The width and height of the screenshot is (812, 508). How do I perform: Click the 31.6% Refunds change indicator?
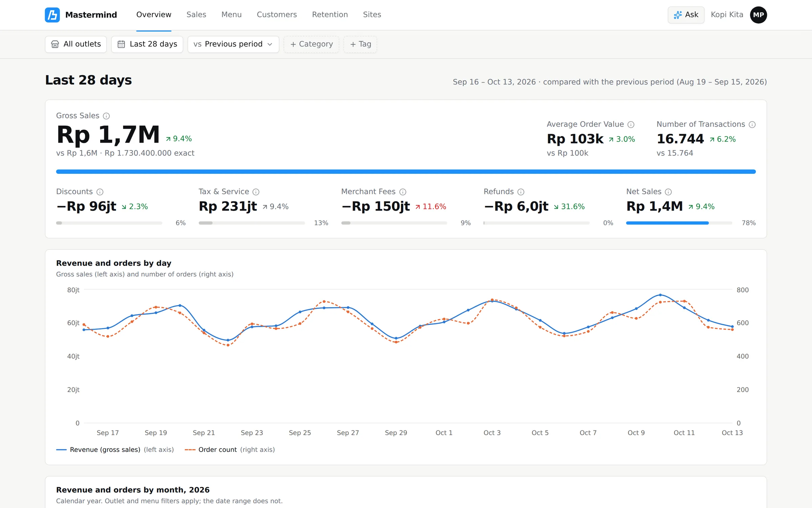click(x=569, y=207)
